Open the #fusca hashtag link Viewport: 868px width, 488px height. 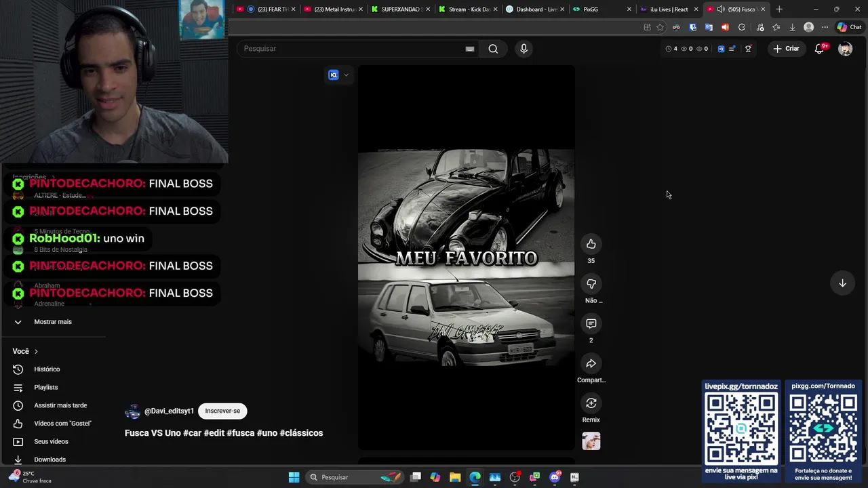click(x=240, y=433)
